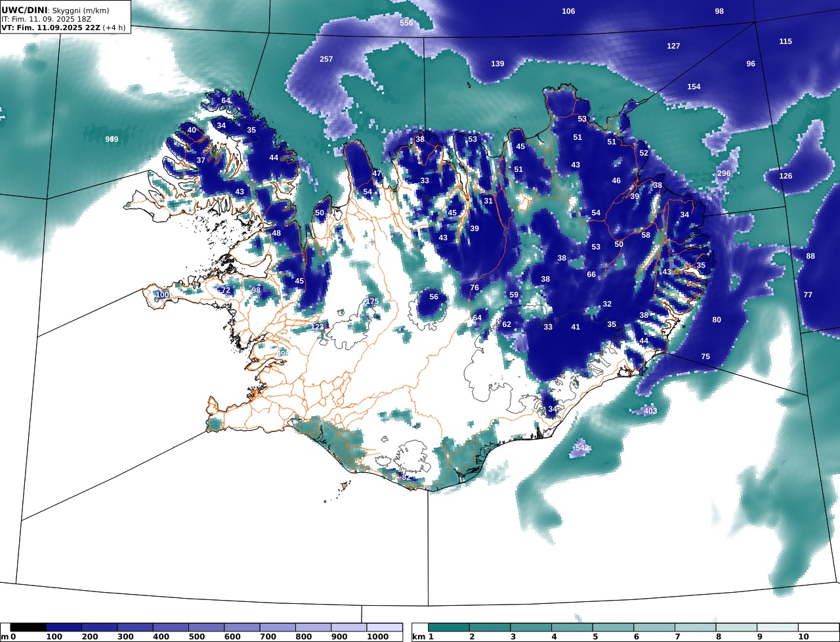The height and width of the screenshot is (642, 840).
Task: Click the lavender 900–1000 m legend swatch
Action: click(x=348, y=628)
